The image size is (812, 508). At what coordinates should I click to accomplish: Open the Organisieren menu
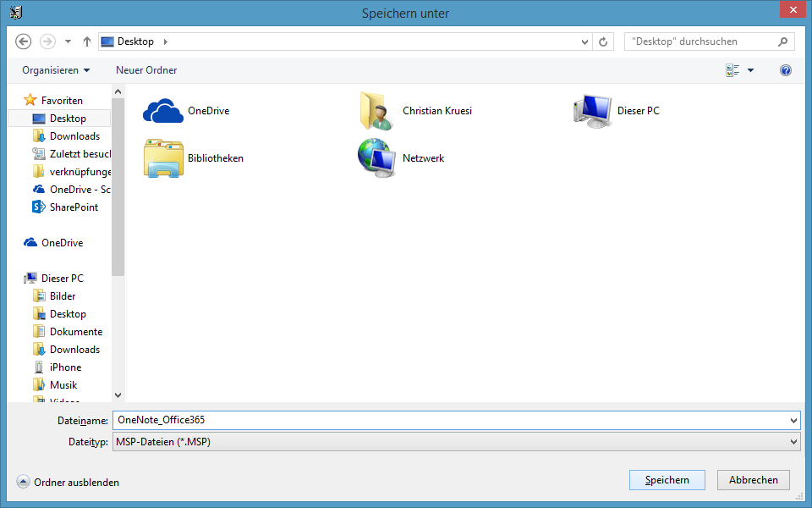coord(56,70)
